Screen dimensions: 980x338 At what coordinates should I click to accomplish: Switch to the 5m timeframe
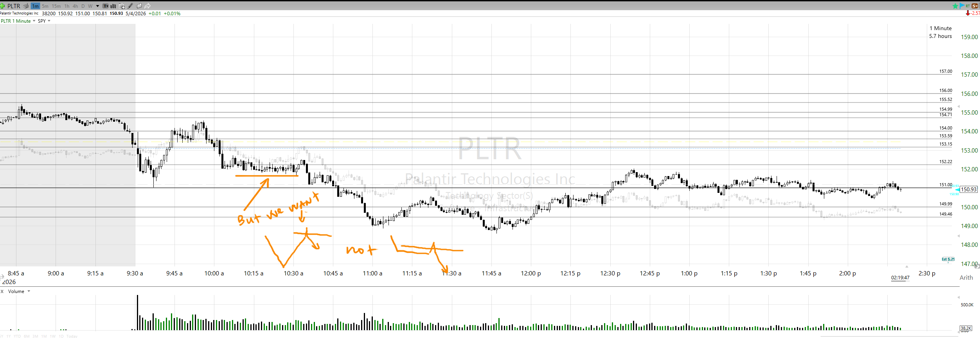pyautogui.click(x=45, y=6)
